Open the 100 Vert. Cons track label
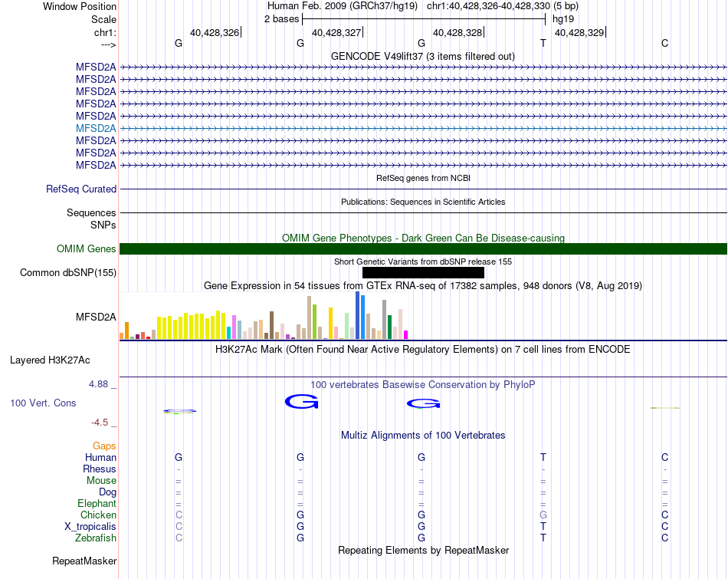Viewport: 728px width, 579px height. coord(43,403)
